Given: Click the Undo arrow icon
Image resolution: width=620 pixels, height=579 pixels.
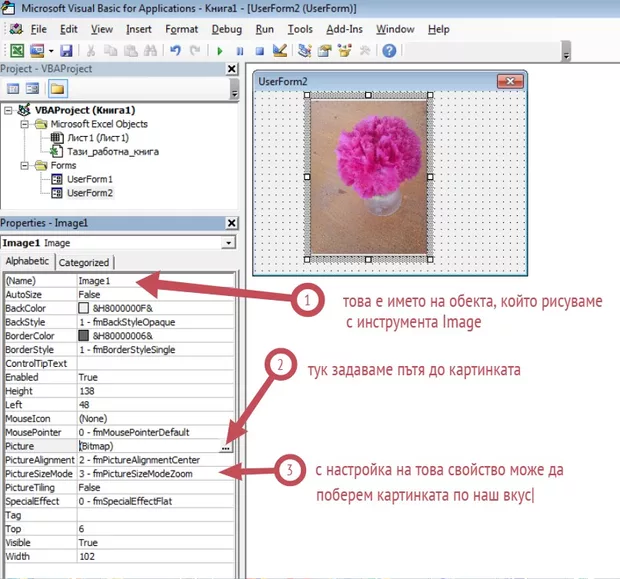Looking at the screenshot, I should point(175,51).
